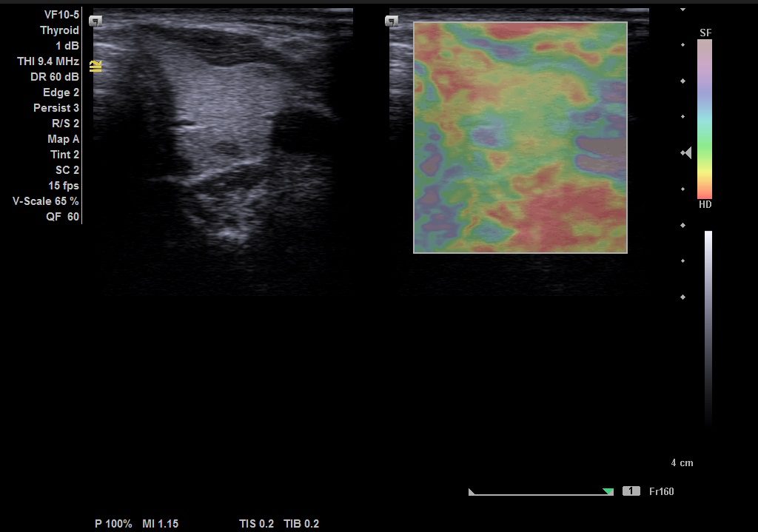
Task: Click the cine bar start marker
Action: tap(472, 492)
